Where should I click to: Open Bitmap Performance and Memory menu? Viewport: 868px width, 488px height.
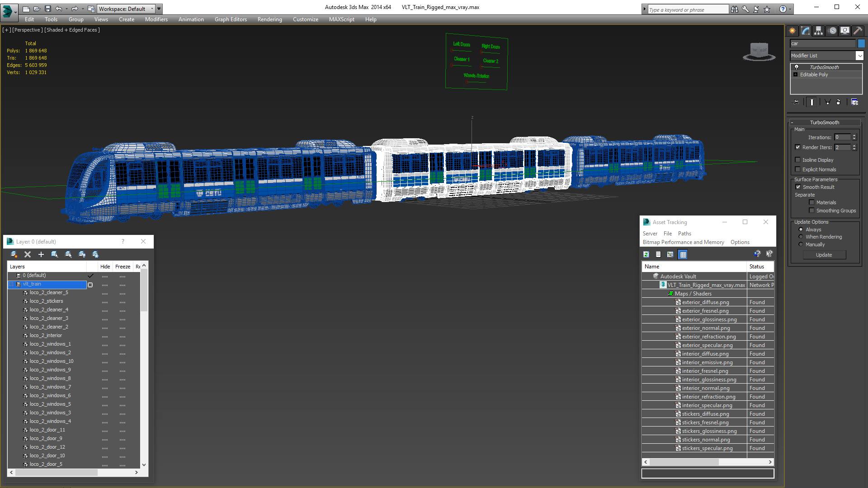(x=683, y=242)
